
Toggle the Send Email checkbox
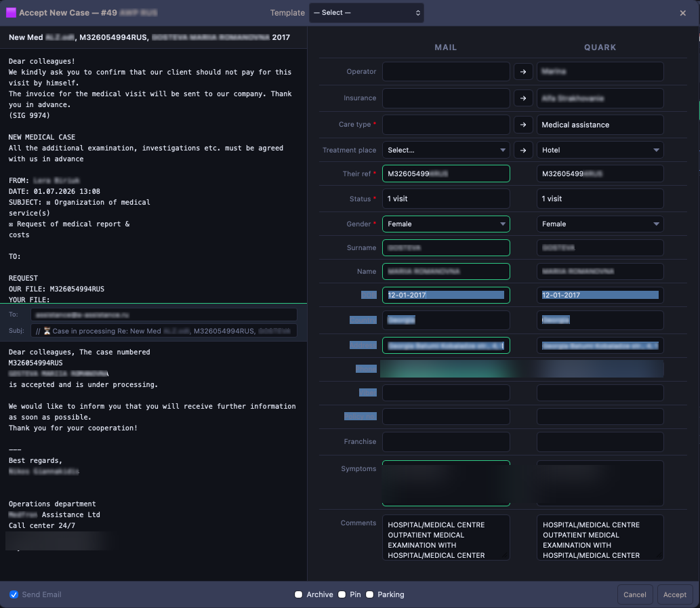coord(14,594)
